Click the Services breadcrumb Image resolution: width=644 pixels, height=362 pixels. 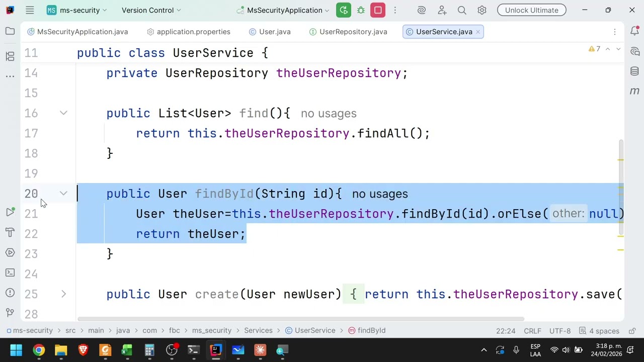coord(258,330)
